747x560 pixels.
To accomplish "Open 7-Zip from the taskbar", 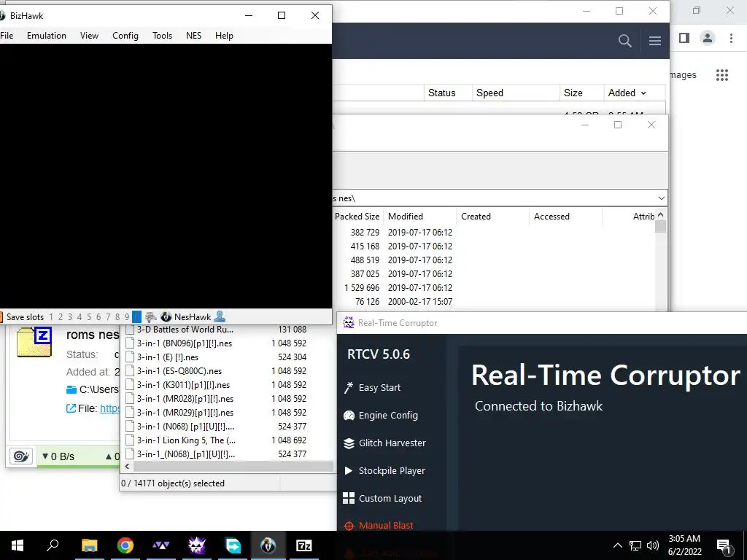I will (304, 545).
